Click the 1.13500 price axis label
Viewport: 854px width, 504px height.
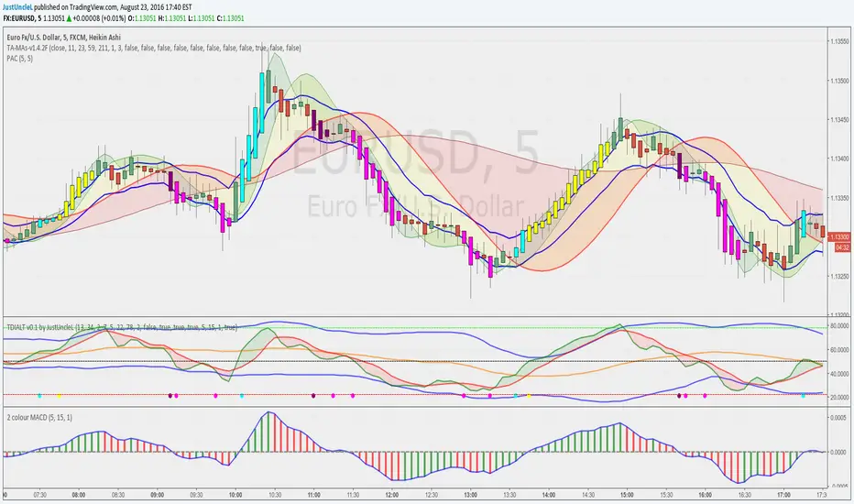click(839, 81)
